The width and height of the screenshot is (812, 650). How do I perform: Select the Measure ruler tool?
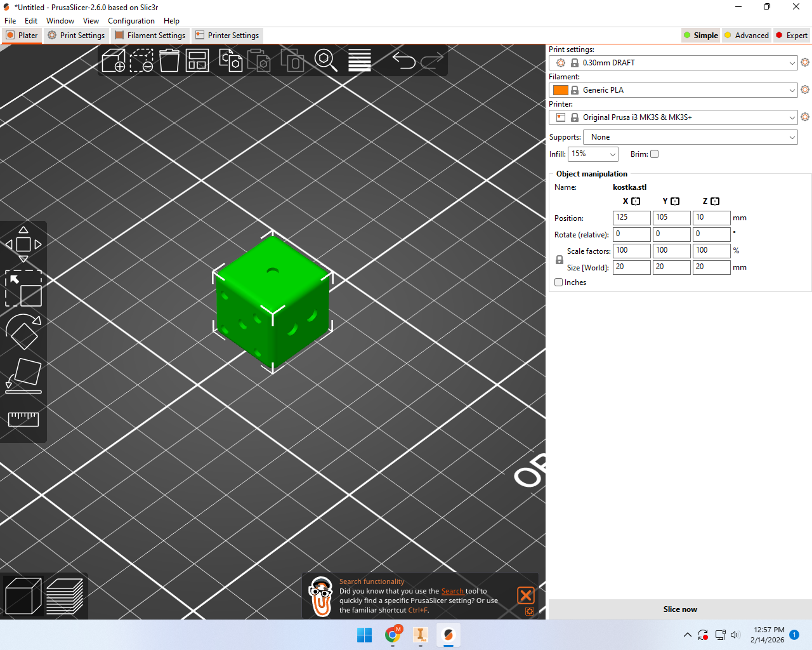(23, 419)
